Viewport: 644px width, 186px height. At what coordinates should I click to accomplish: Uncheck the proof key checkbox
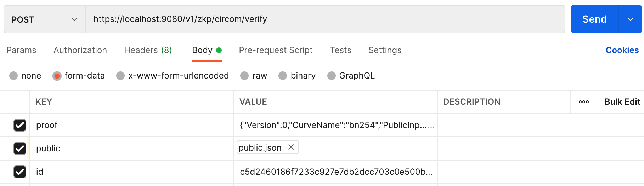point(20,125)
